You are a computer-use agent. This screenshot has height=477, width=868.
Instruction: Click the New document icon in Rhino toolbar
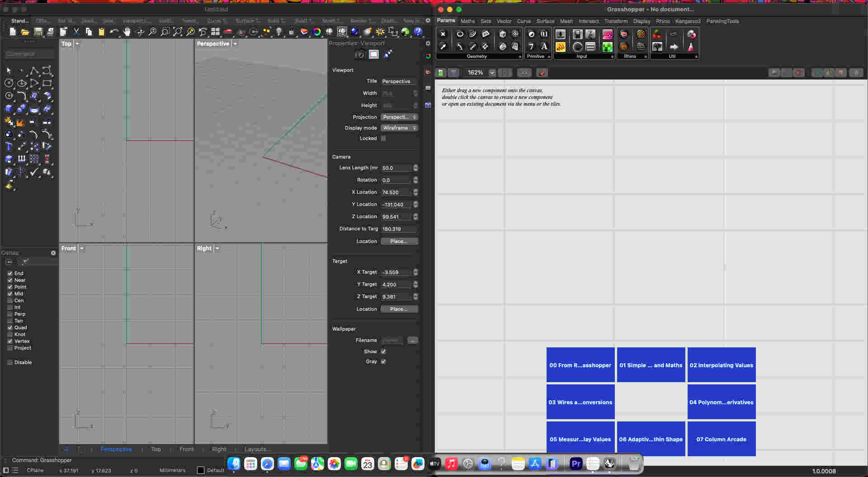pyautogui.click(x=13, y=32)
